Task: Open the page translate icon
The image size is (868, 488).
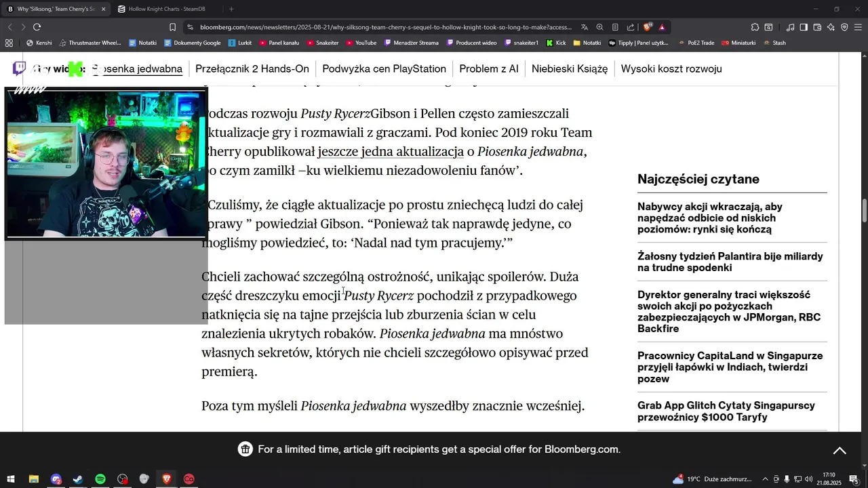Action: [x=585, y=27]
